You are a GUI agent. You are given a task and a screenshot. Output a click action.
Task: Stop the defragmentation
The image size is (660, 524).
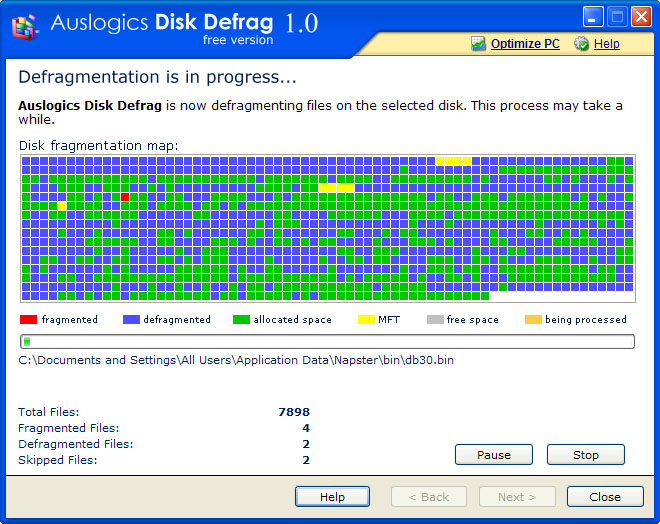click(x=585, y=455)
